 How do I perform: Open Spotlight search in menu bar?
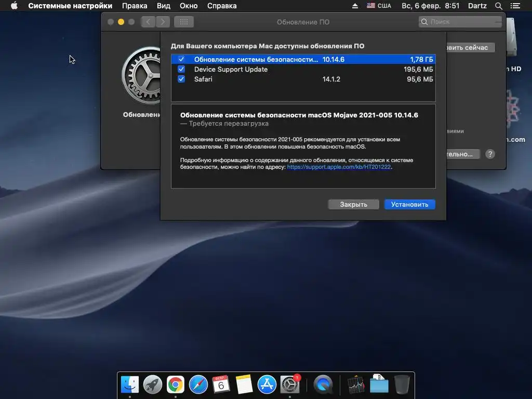(498, 6)
